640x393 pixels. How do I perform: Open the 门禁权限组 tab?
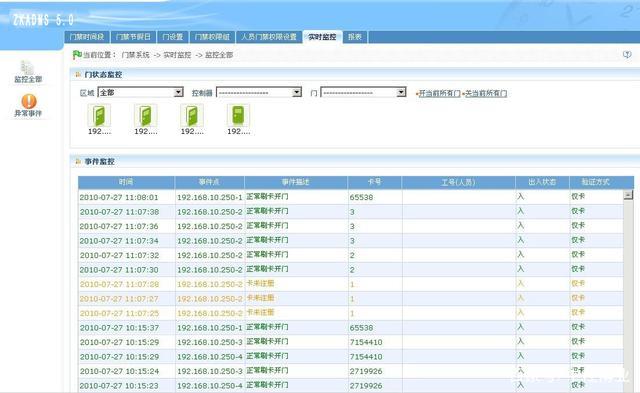[x=212, y=37]
